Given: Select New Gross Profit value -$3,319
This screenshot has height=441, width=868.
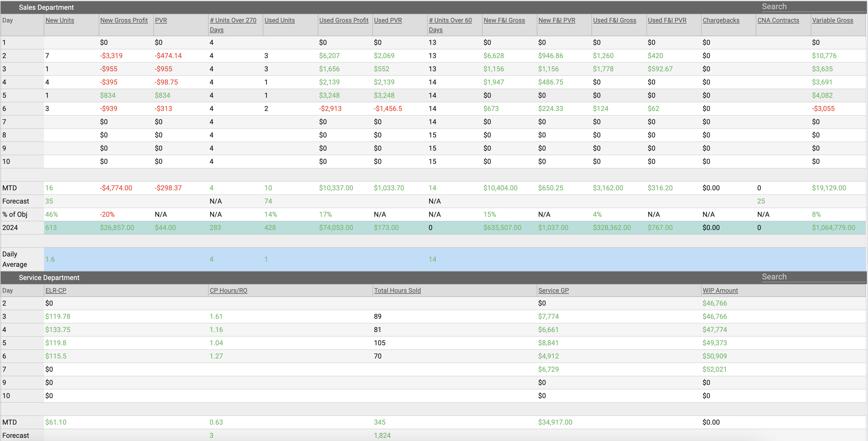Looking at the screenshot, I should [x=111, y=56].
